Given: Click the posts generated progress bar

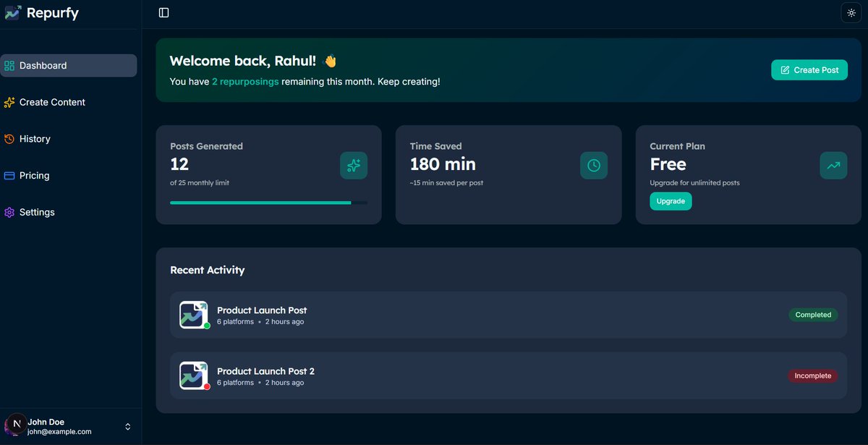Looking at the screenshot, I should [268, 203].
